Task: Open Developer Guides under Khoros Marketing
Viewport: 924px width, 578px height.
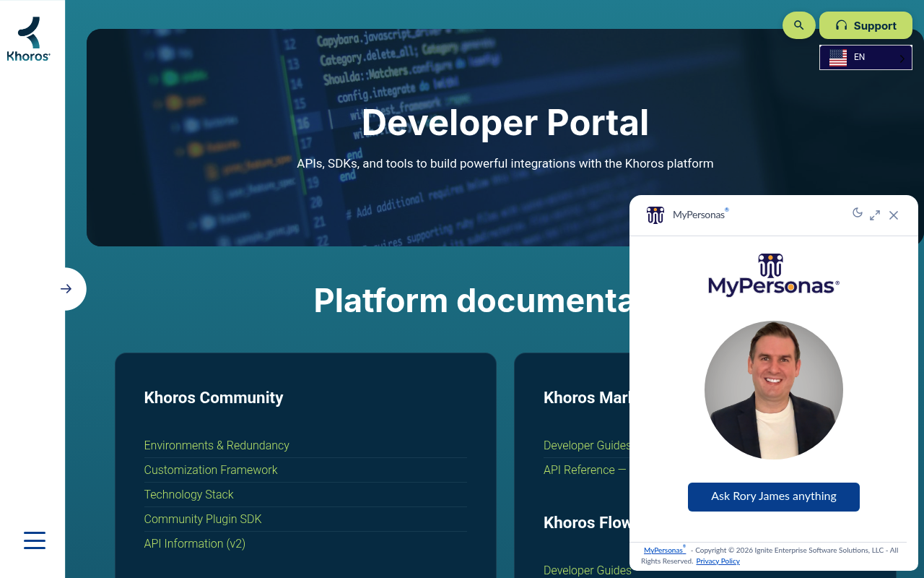Action: tap(586, 445)
